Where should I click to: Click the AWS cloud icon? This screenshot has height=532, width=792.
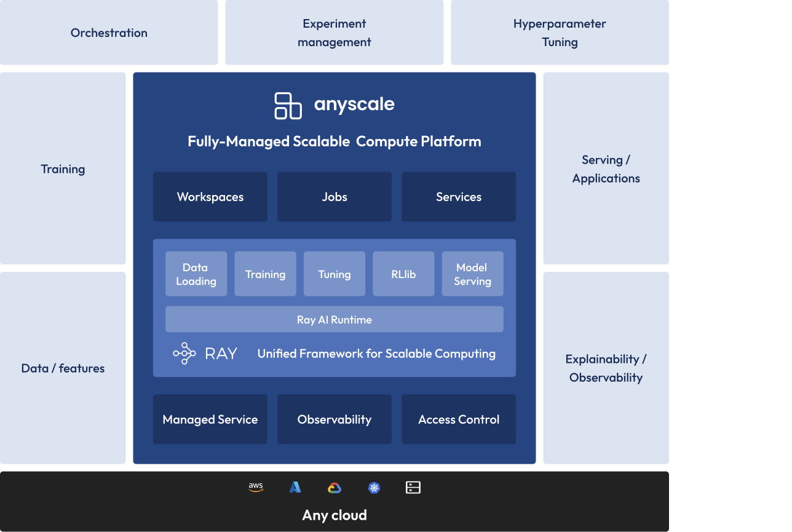click(x=256, y=487)
